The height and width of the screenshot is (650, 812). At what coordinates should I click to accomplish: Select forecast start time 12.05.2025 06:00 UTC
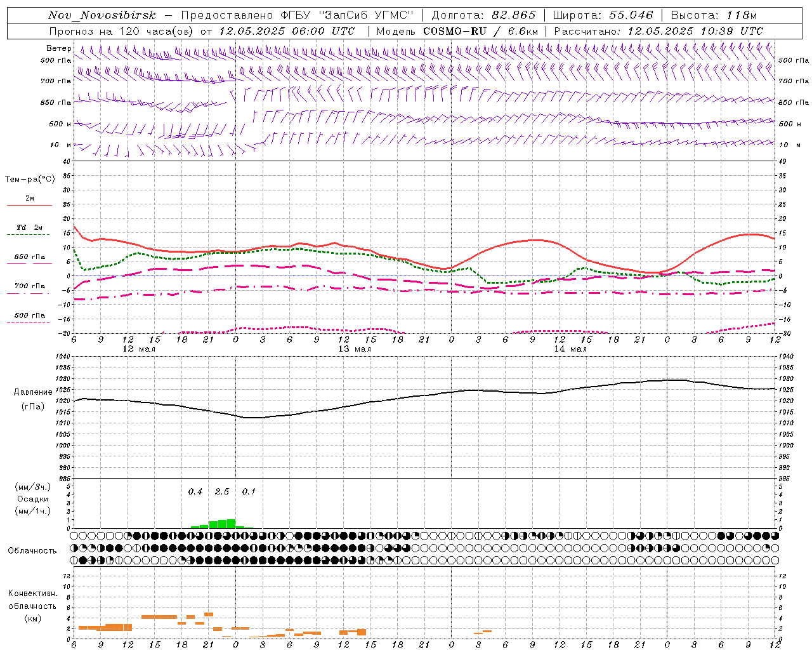[x=287, y=31]
